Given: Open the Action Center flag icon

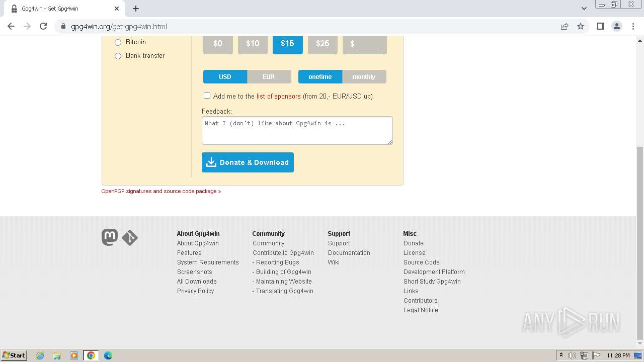Looking at the screenshot, I should (x=596, y=355).
